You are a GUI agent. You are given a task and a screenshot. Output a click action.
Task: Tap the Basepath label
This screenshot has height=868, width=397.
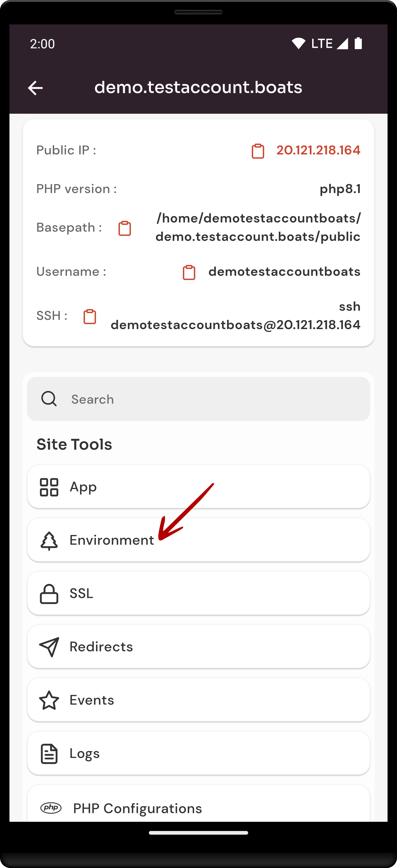69,228
